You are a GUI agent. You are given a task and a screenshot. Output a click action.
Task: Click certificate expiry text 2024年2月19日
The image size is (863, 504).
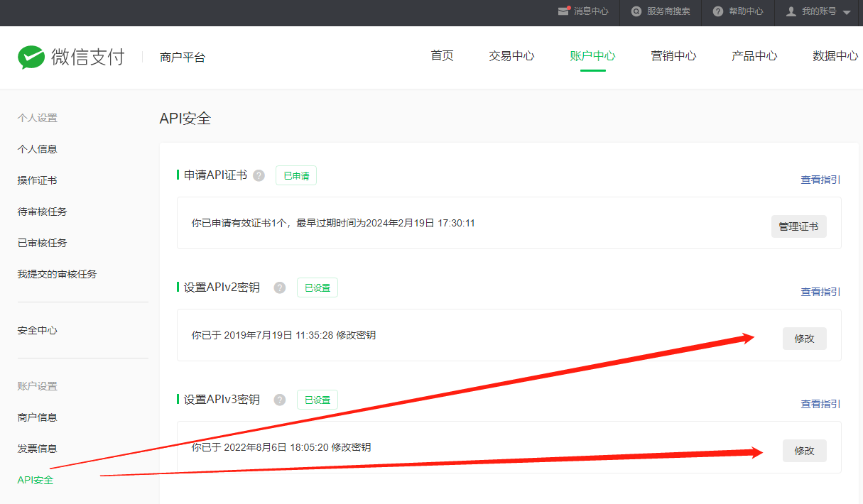click(x=396, y=223)
